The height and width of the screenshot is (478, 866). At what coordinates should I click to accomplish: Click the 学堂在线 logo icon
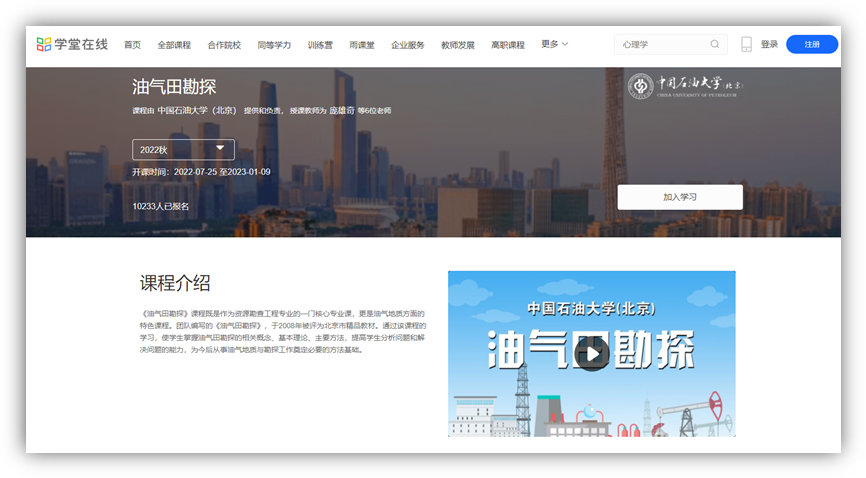coord(45,44)
